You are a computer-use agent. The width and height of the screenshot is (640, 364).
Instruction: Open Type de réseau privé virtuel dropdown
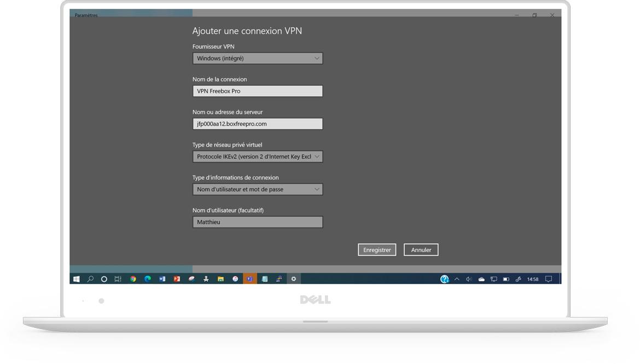(x=258, y=157)
